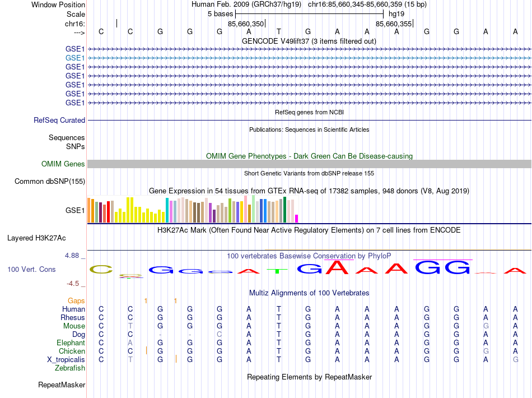This screenshot has width=532, height=398.
Task: Click the grayed G ending the X_tropicalis row
Action: pos(515,360)
